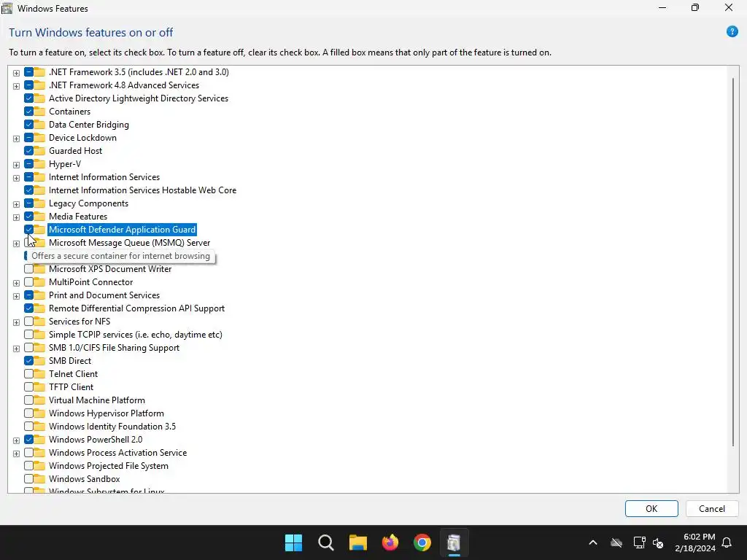The height and width of the screenshot is (560, 747).
Task: Click the TFTP Client folder icon
Action: [x=39, y=387]
